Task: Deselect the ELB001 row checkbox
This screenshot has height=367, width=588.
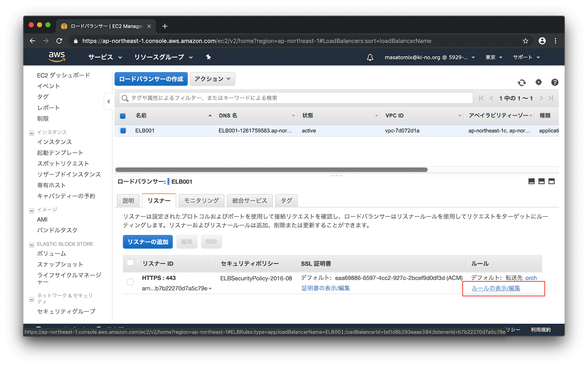Action: [x=123, y=130]
